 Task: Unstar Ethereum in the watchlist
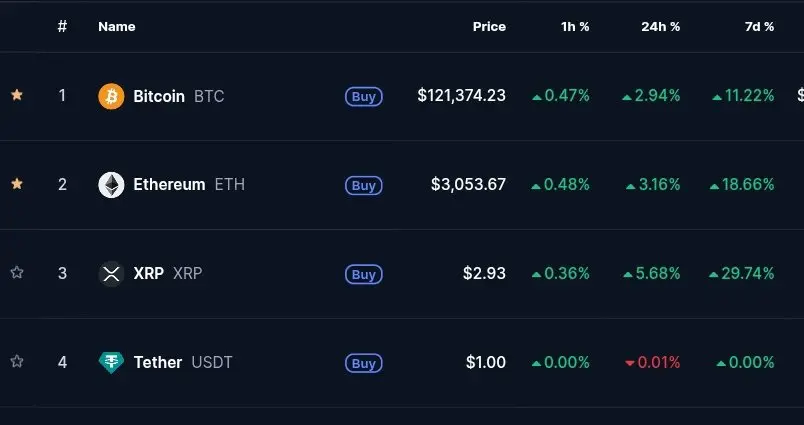17,184
